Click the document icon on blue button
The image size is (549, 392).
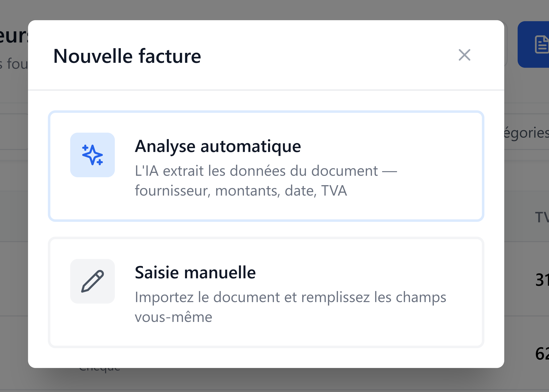[x=542, y=44]
